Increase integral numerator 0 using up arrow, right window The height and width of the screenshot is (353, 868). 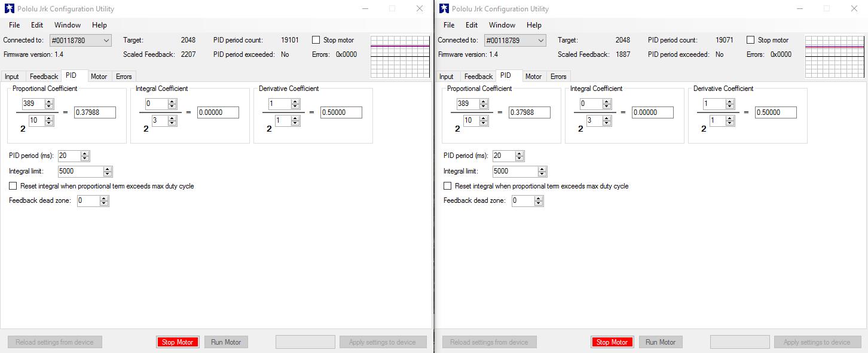click(x=607, y=101)
